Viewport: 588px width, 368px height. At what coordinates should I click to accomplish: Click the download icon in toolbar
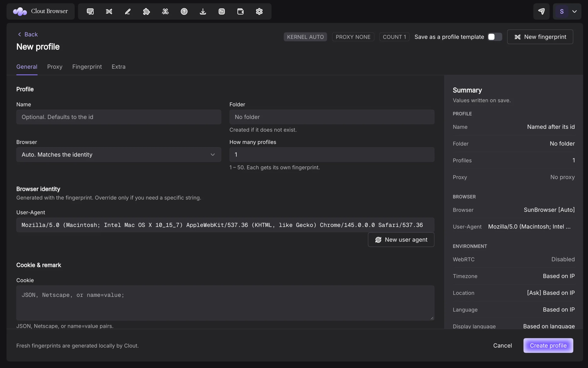pos(203,11)
